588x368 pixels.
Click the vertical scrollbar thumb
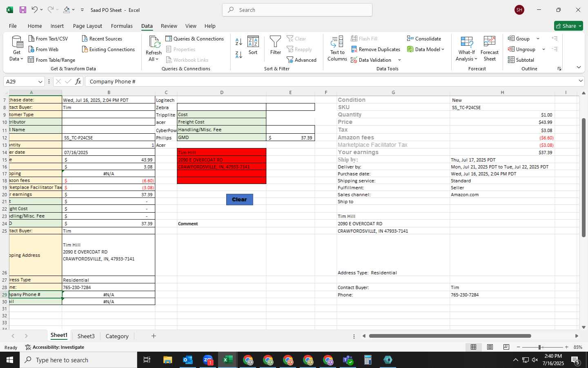point(584,177)
